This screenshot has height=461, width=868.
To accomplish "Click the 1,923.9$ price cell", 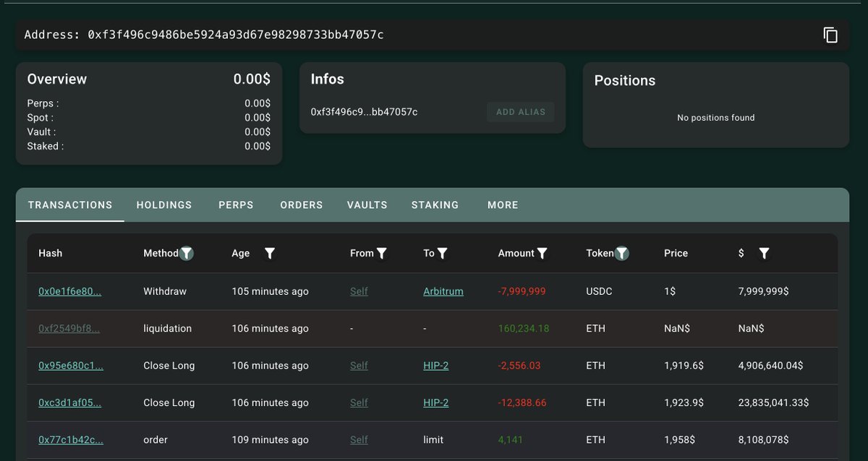I will [683, 402].
